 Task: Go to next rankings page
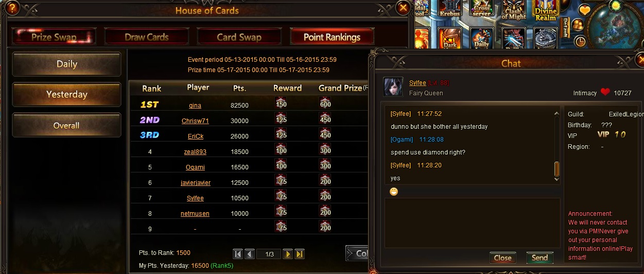[x=288, y=254]
